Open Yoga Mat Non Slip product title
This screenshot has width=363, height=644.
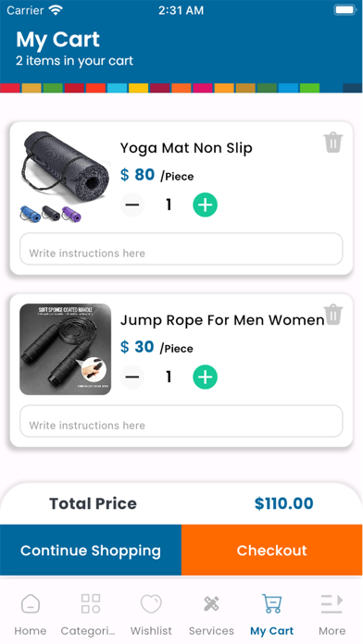[x=186, y=148]
